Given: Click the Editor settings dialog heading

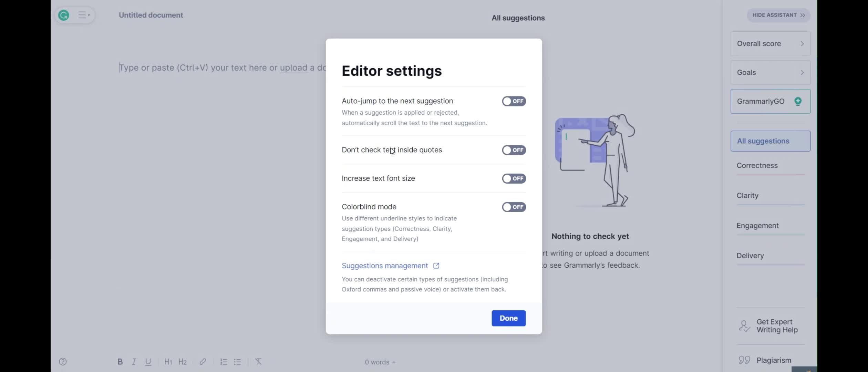Looking at the screenshot, I should pos(392,71).
